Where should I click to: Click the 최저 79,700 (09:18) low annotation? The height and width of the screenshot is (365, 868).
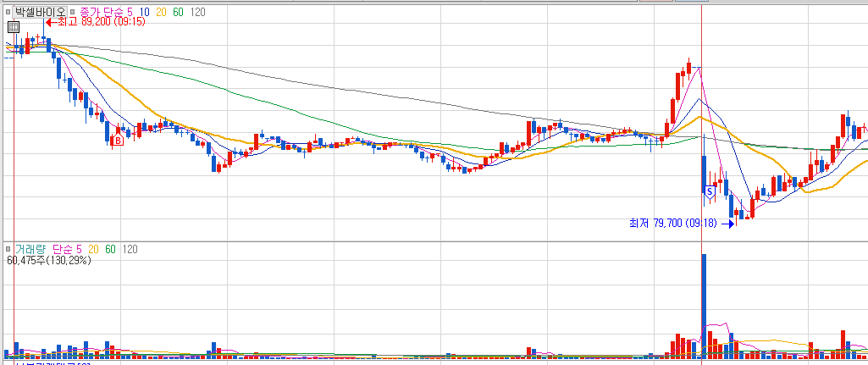(672, 224)
